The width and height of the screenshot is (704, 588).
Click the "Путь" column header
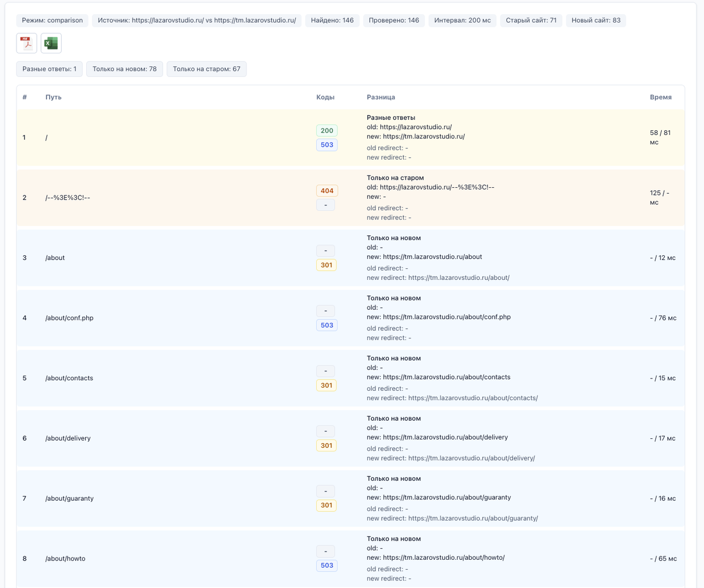pos(53,97)
